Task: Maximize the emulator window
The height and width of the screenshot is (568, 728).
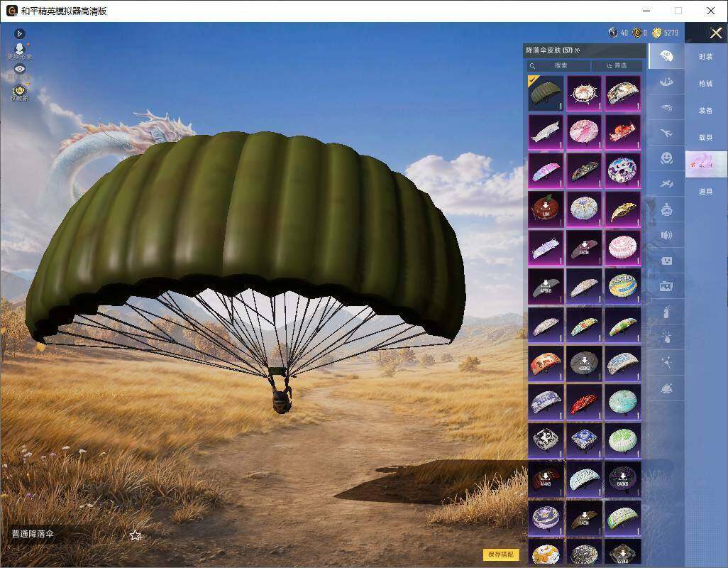Action: tap(678, 11)
